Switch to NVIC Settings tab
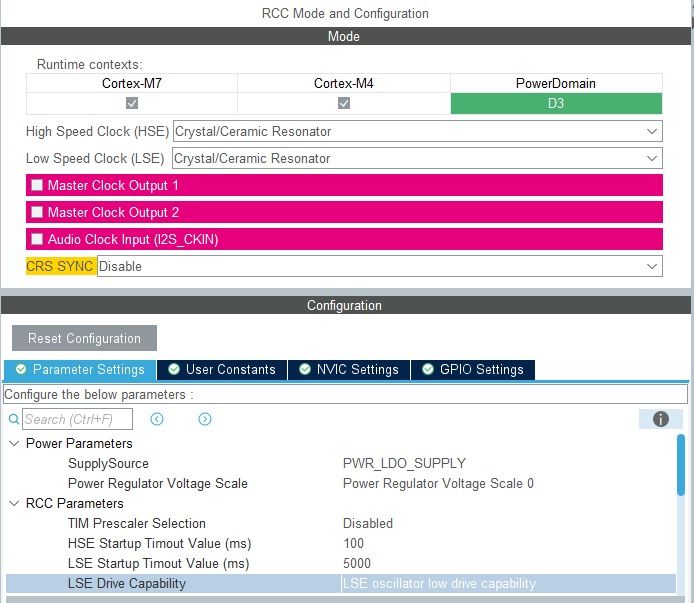This screenshot has width=694, height=603. click(x=349, y=369)
